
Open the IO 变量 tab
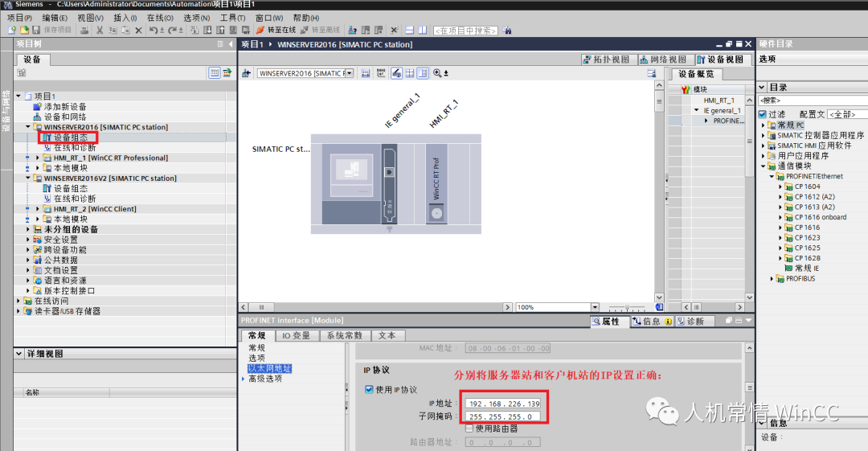[x=296, y=335]
